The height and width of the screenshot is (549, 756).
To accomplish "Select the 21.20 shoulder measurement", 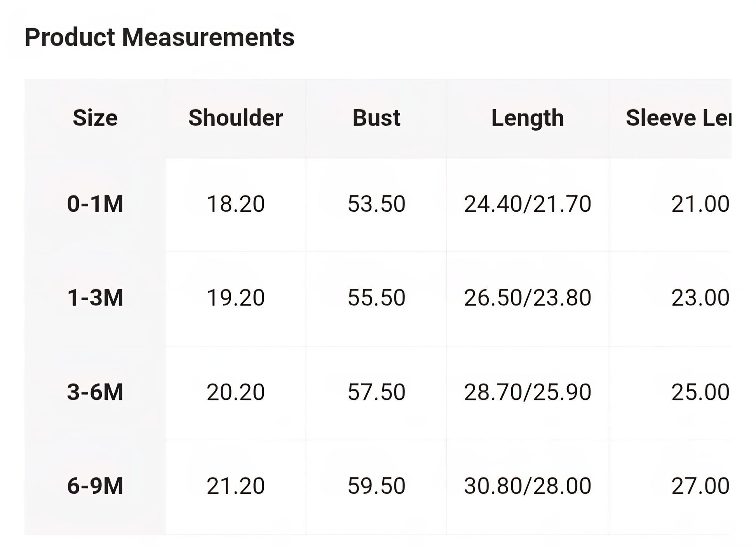I will tap(236, 486).
